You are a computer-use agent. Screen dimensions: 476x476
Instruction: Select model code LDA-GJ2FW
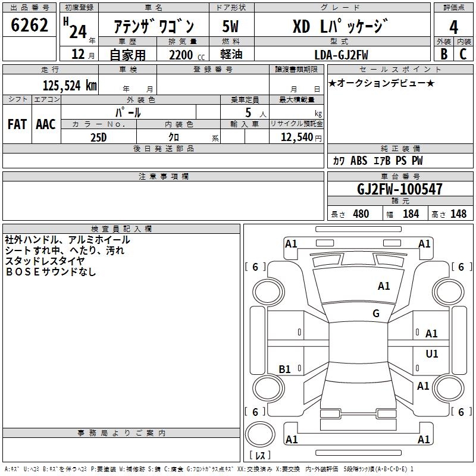[x=341, y=55]
